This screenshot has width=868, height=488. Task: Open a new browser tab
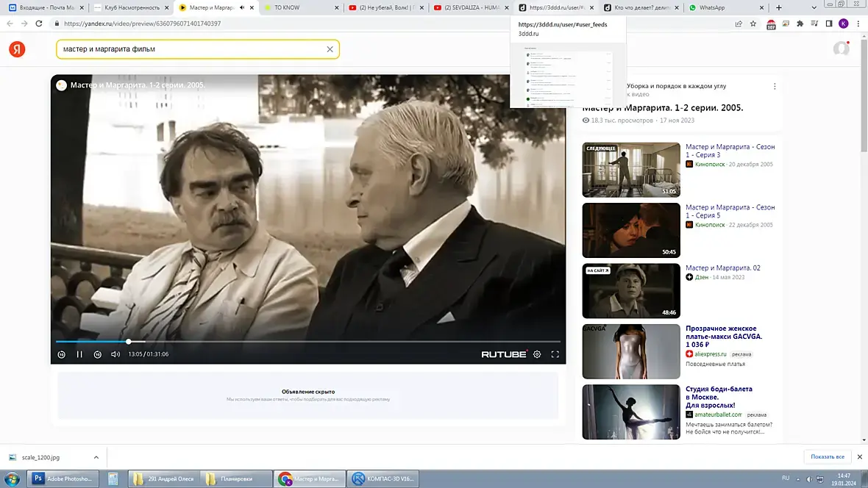click(779, 8)
